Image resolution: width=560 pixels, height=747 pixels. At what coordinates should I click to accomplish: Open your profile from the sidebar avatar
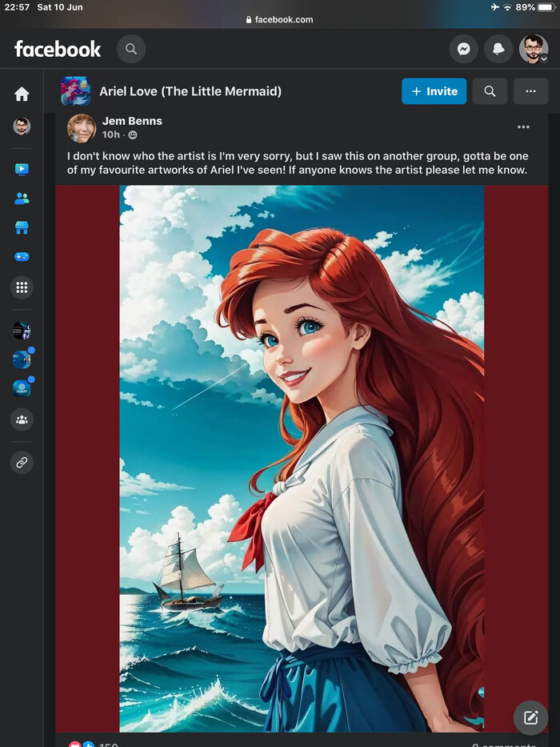pyautogui.click(x=22, y=127)
